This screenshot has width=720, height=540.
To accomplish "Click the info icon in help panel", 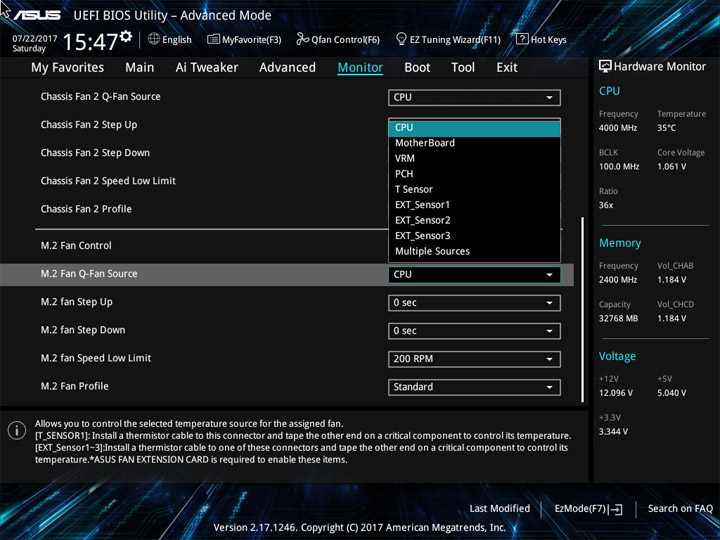I will [17, 431].
